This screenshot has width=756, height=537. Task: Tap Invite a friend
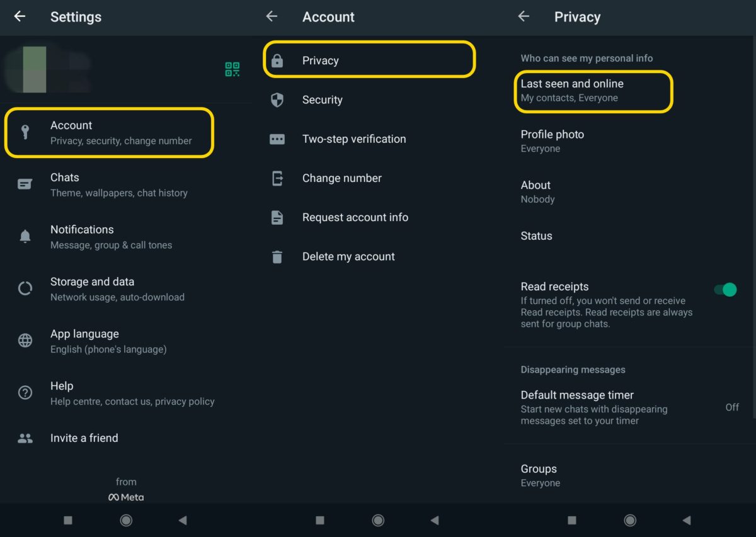coord(84,438)
